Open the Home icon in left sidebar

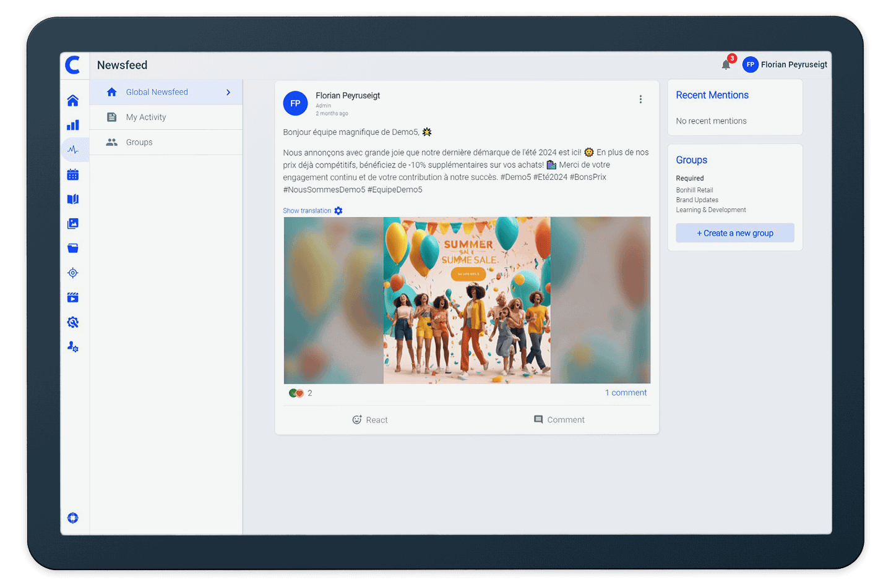73,101
